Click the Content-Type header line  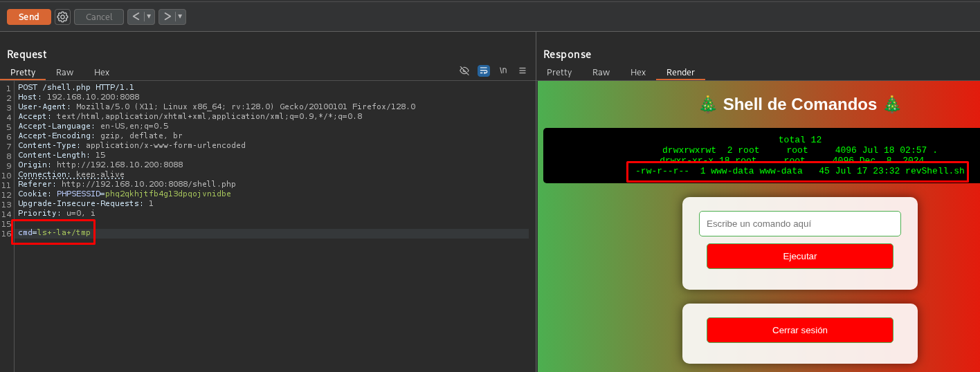(131, 145)
